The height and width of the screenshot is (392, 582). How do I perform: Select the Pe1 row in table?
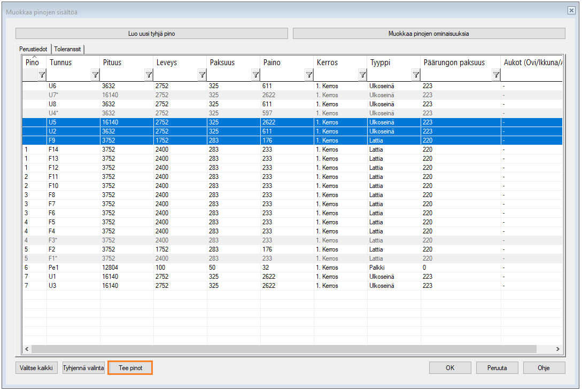click(53, 268)
